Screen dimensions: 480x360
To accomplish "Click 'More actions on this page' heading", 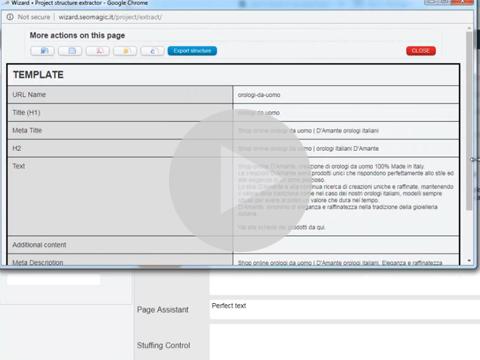I will pos(77,35).
